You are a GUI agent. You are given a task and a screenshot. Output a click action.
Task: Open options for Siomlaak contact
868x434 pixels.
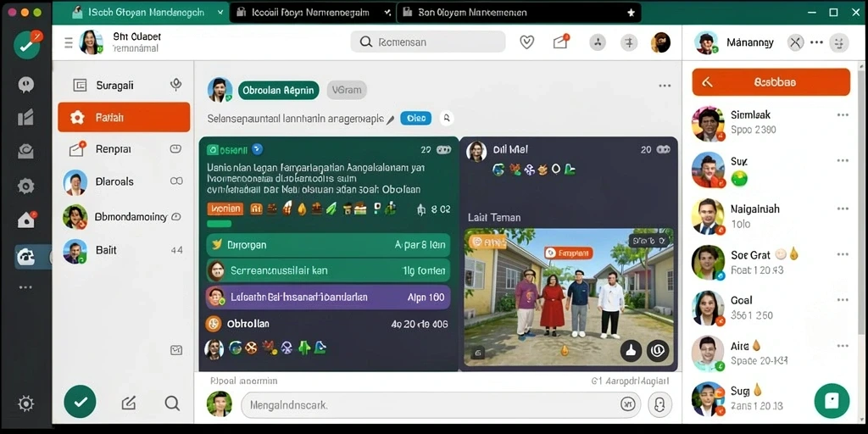tap(843, 115)
